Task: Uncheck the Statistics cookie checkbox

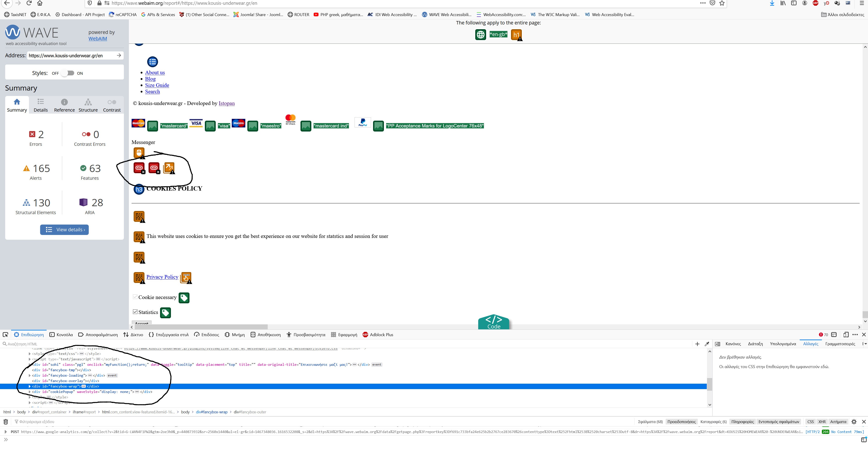Action: point(135,312)
